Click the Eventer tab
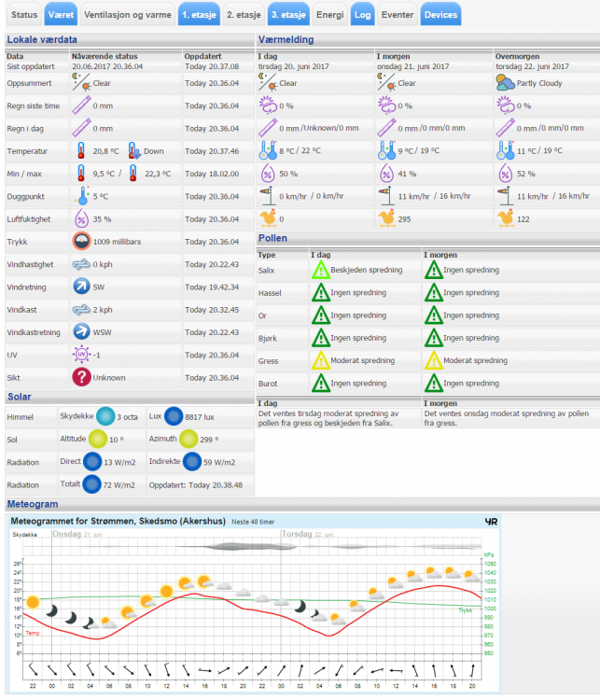The image size is (600, 700). [x=398, y=15]
